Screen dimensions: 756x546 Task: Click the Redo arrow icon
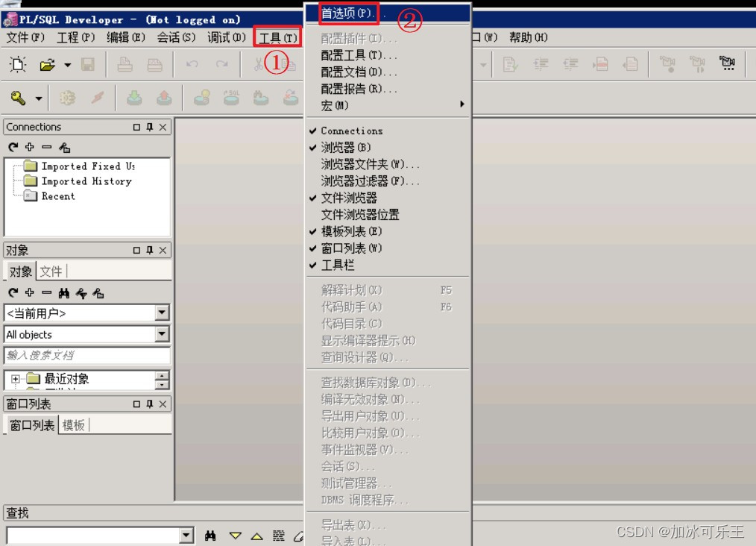[221, 64]
